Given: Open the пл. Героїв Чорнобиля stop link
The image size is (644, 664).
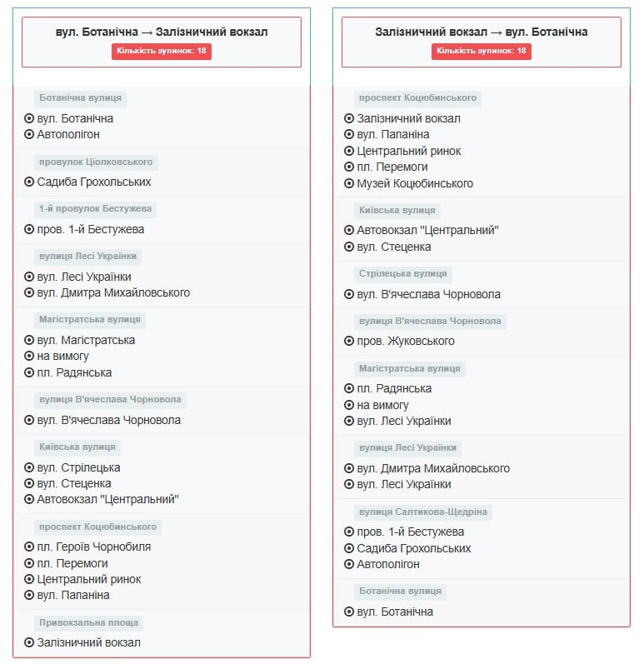Looking at the screenshot, I should (93, 547).
